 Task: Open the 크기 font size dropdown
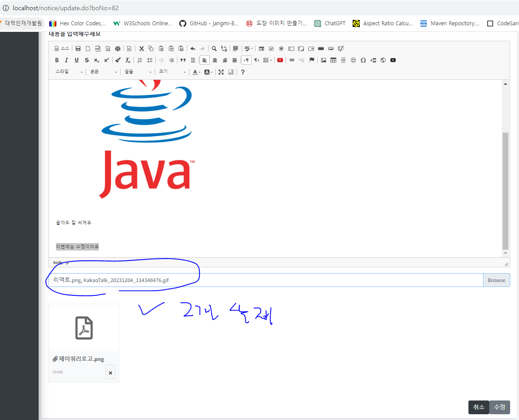172,72
